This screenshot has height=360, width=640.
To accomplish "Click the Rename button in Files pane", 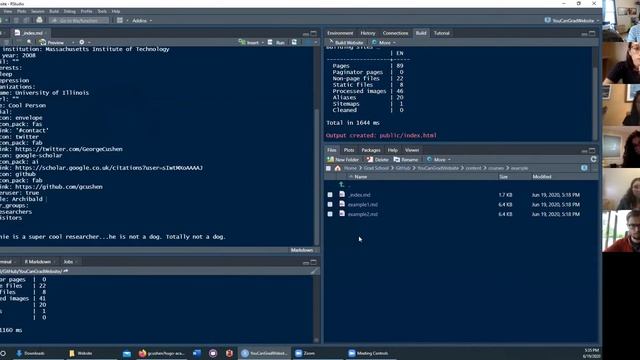I will (x=406, y=160).
